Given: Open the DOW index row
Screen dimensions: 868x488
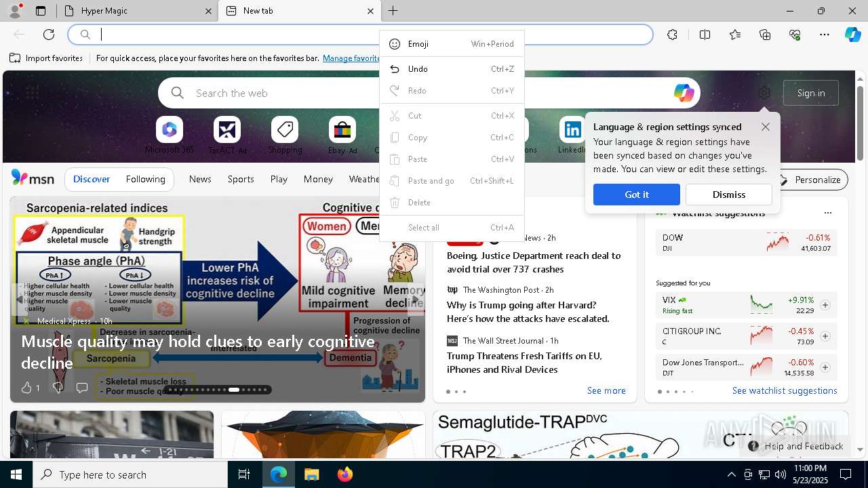Looking at the screenshot, I should (x=747, y=243).
